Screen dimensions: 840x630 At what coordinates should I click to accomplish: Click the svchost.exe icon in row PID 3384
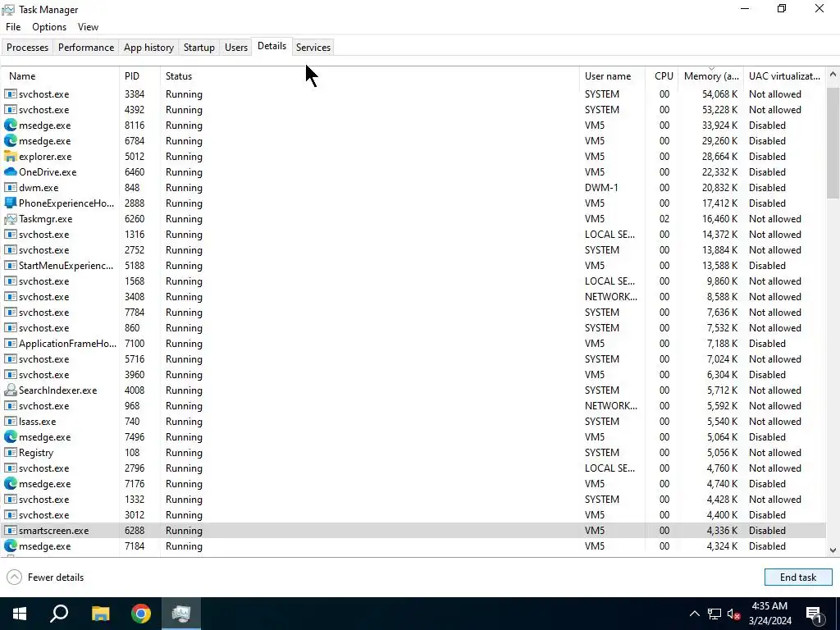click(10, 94)
